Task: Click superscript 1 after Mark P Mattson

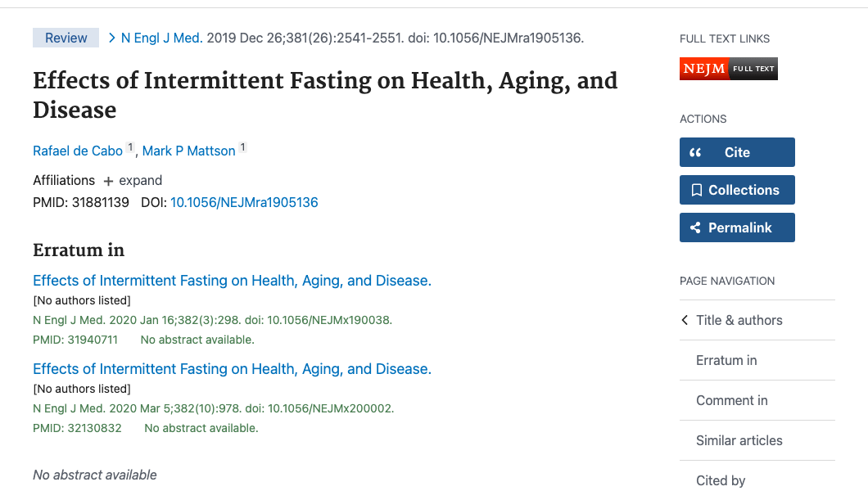Action: pos(242,146)
